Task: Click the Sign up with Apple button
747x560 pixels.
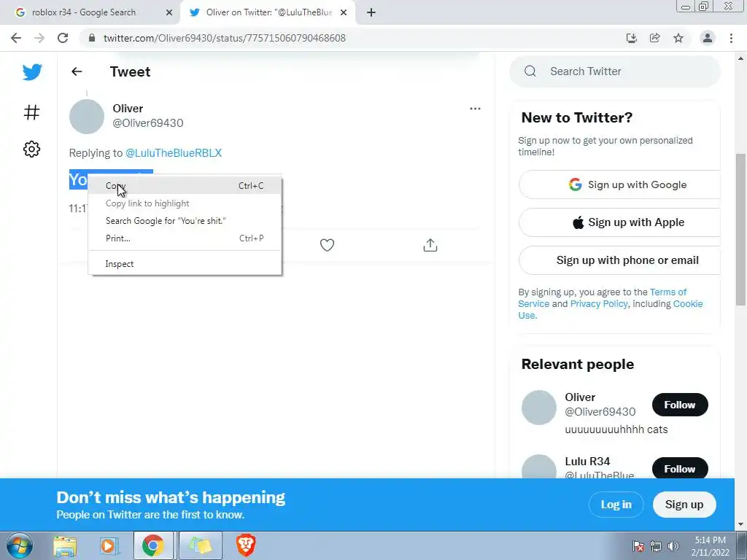Action: click(619, 222)
